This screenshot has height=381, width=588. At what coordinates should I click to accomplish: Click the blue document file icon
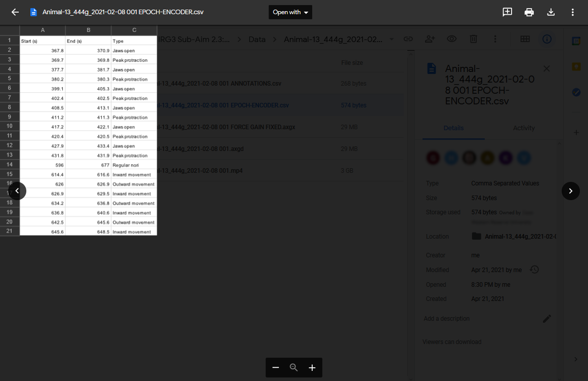click(33, 12)
